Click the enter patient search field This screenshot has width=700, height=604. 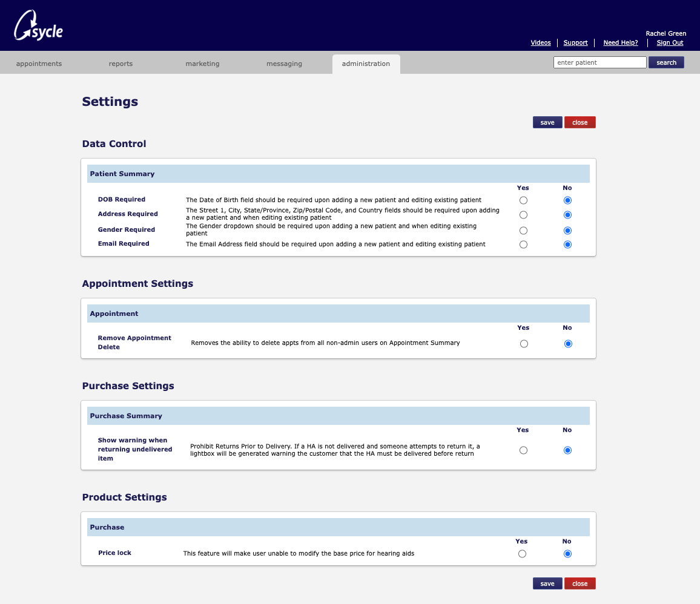(599, 62)
